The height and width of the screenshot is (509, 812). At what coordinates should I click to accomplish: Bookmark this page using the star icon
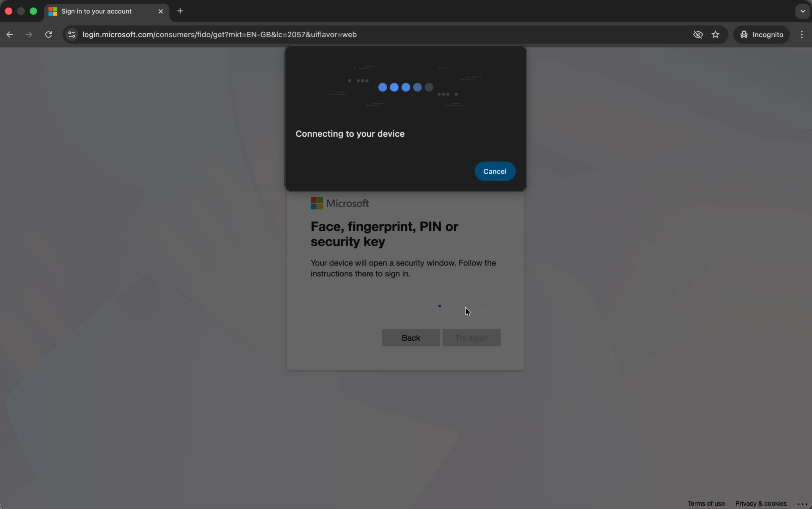click(715, 34)
